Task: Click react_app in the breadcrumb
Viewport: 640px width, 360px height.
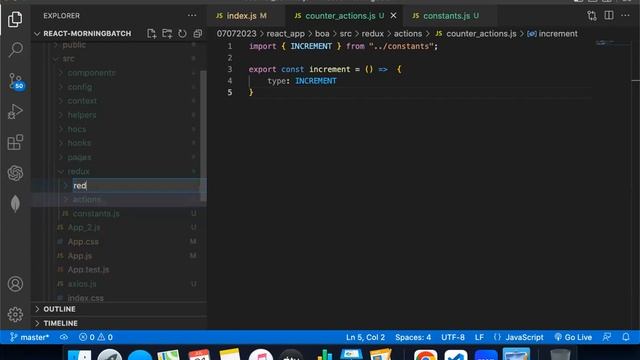Action: (285, 33)
